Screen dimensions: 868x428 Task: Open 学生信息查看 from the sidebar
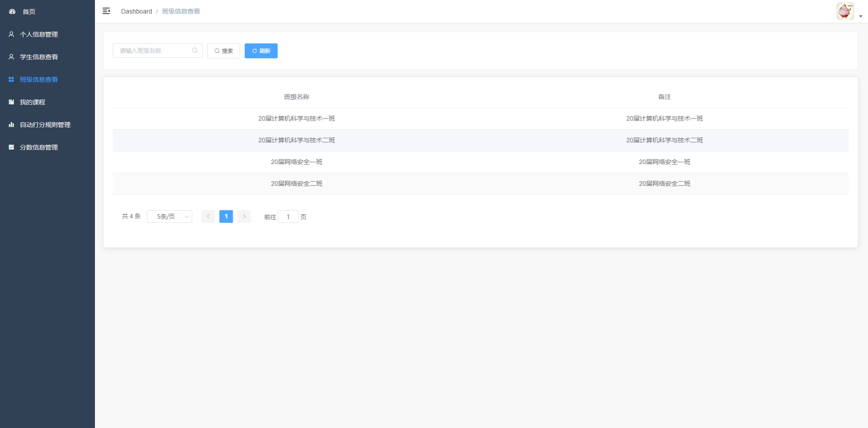39,57
